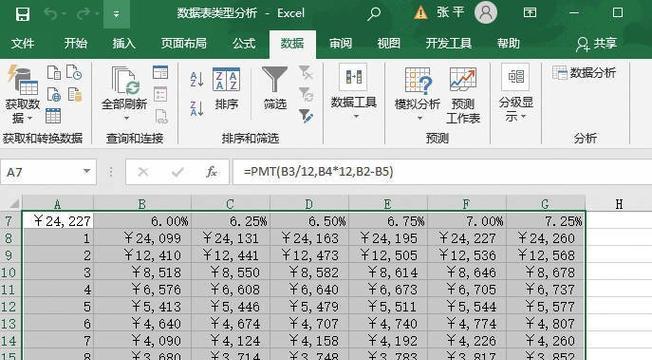Screen dimensions: 652x360
Task: Click Queries & Connections icon
Action: 161,72
